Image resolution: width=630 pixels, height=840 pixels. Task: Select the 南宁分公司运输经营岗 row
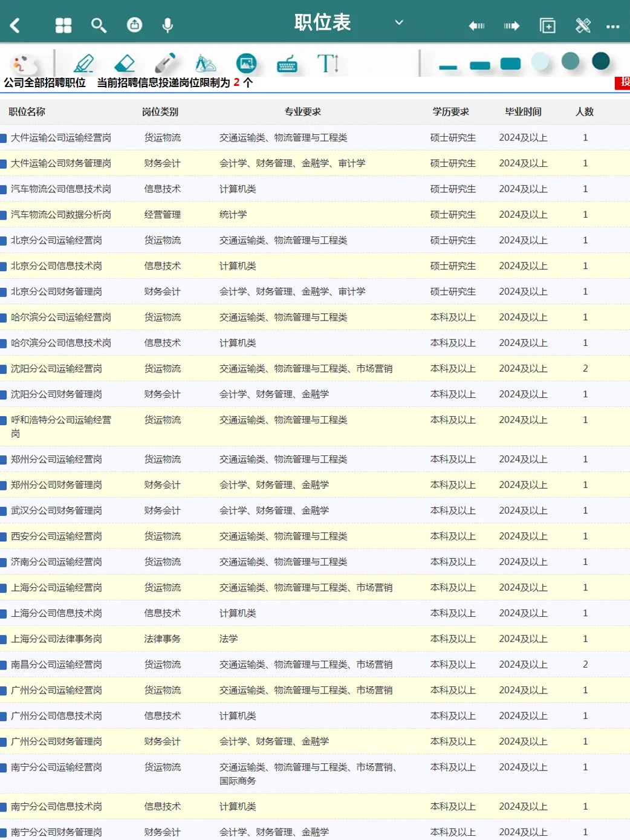315,774
